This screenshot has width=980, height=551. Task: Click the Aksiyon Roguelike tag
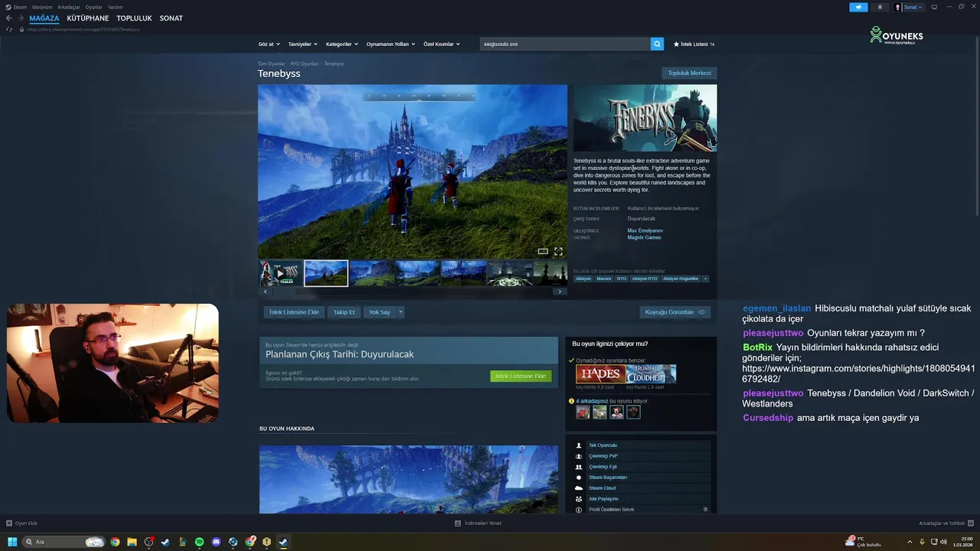tap(681, 279)
